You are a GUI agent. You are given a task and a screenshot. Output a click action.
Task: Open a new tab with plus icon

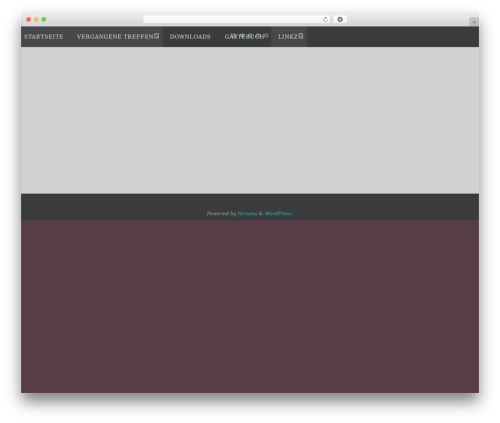coord(474,22)
